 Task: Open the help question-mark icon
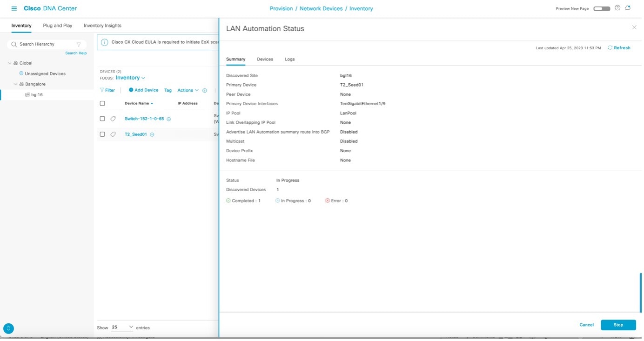tap(617, 8)
